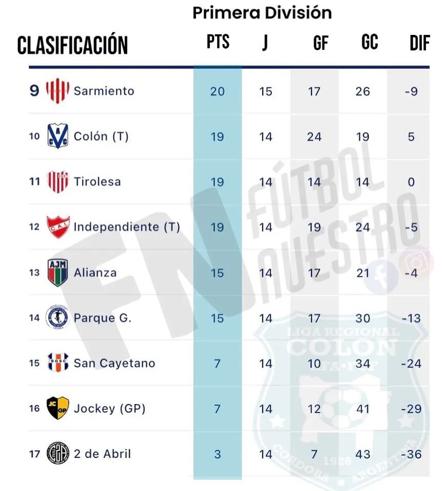This screenshot has width=448, height=491.
Task: Select the Jockey (GP) shield icon
Action: [x=57, y=408]
